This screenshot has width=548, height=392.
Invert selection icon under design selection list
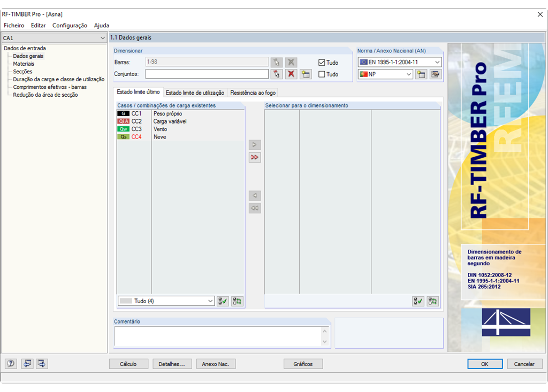click(432, 301)
